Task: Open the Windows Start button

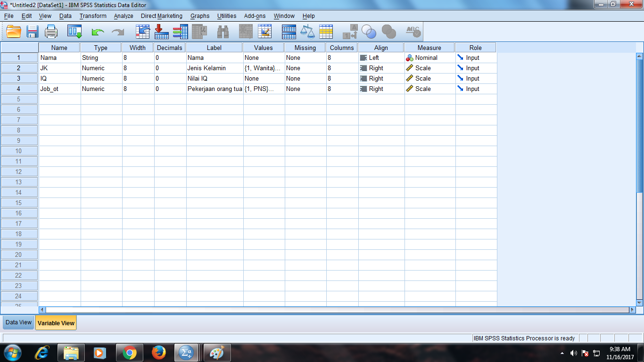Action: click(12, 353)
